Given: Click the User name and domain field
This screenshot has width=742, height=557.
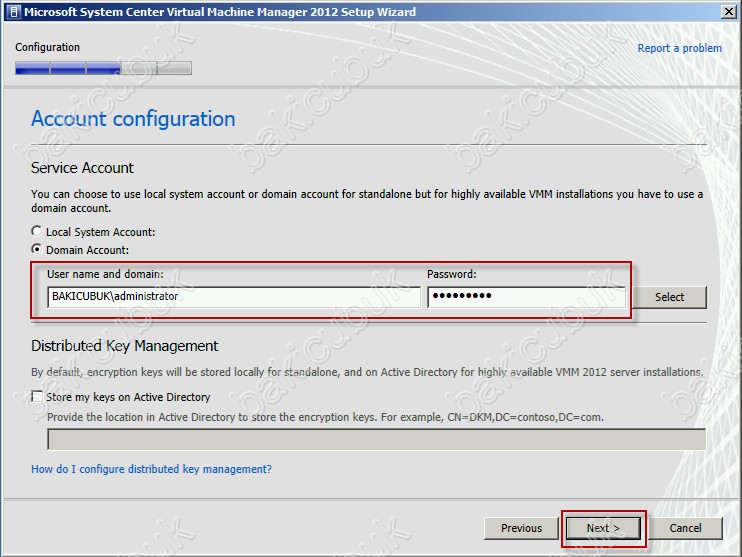Looking at the screenshot, I should point(234,297).
